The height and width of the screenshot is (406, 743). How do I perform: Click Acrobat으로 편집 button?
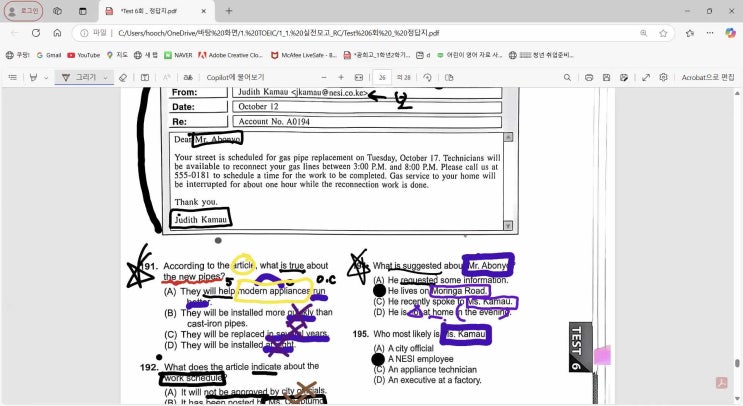[x=708, y=77]
